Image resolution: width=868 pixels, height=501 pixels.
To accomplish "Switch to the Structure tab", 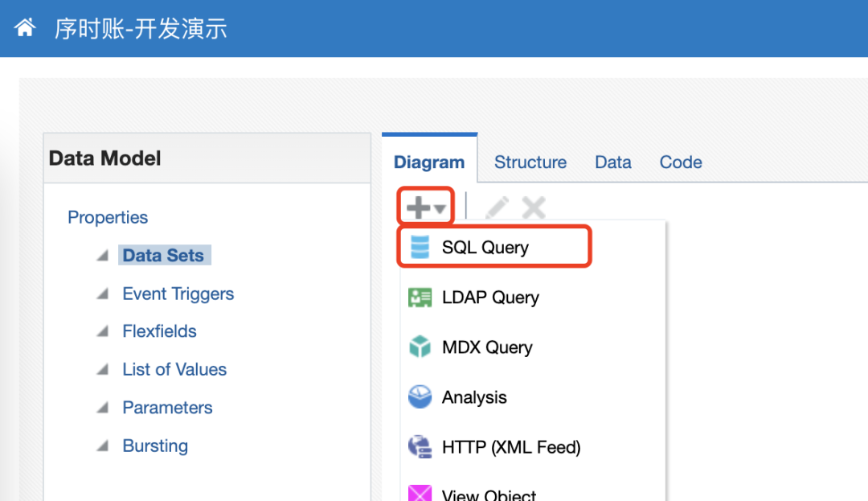I will point(530,162).
